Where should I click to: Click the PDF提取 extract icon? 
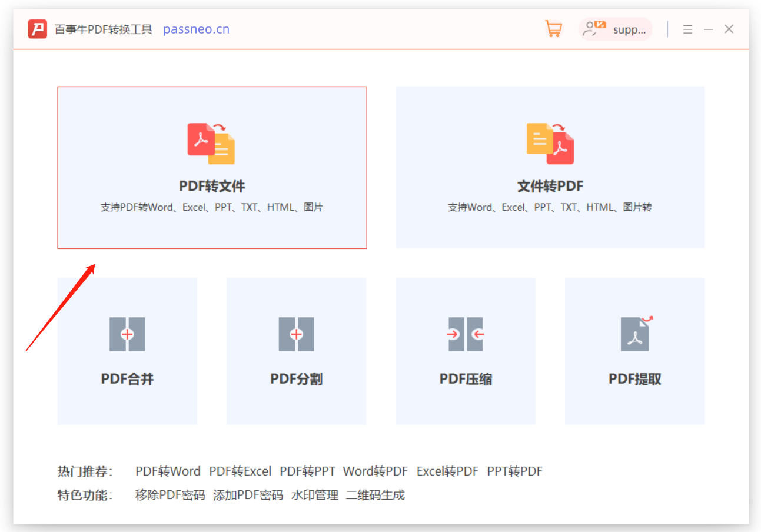pos(636,334)
